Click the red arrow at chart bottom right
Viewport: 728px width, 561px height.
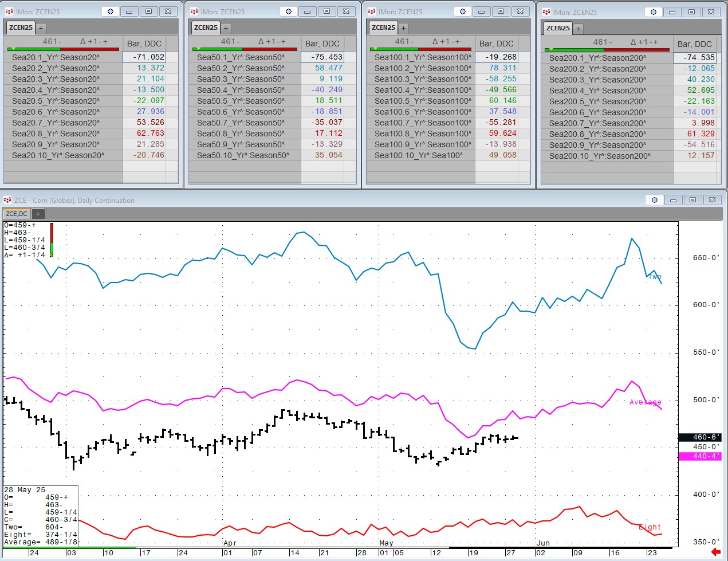[715, 552]
